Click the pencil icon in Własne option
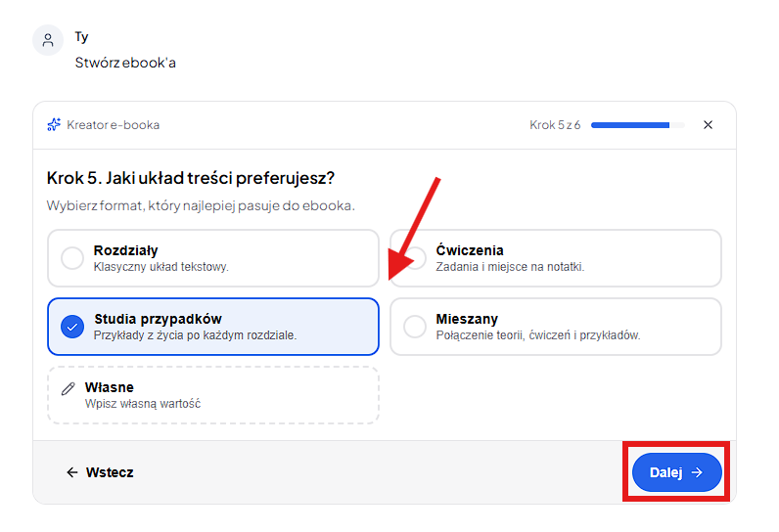The image size is (779, 532). (69, 388)
